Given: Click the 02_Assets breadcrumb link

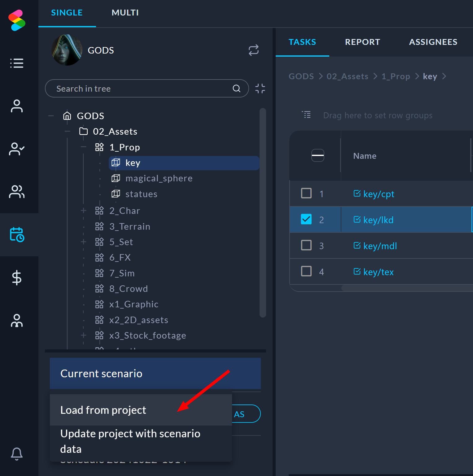Looking at the screenshot, I should [x=348, y=76].
